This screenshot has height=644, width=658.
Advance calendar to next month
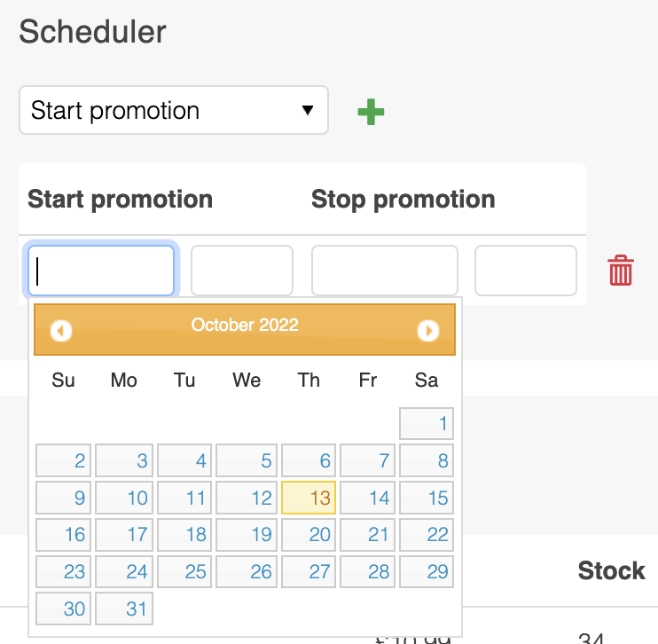(x=428, y=331)
